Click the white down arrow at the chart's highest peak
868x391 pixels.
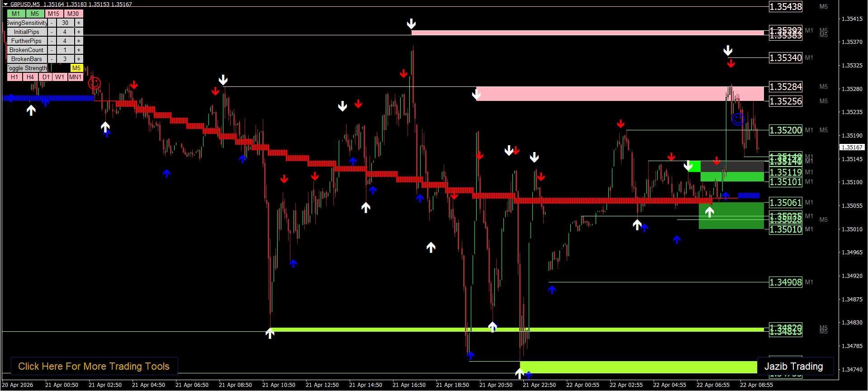tap(411, 24)
